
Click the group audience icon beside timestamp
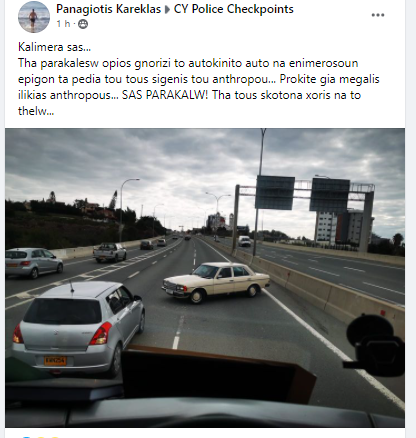click(83, 24)
